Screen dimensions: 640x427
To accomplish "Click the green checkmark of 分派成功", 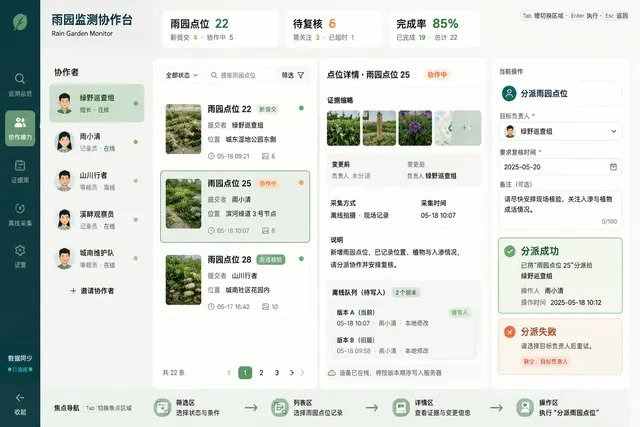I will 509,251.
